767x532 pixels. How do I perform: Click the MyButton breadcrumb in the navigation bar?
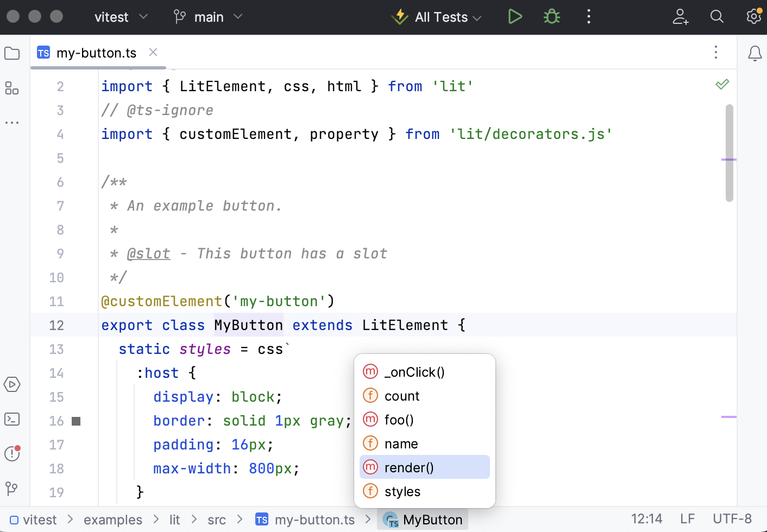click(x=425, y=520)
